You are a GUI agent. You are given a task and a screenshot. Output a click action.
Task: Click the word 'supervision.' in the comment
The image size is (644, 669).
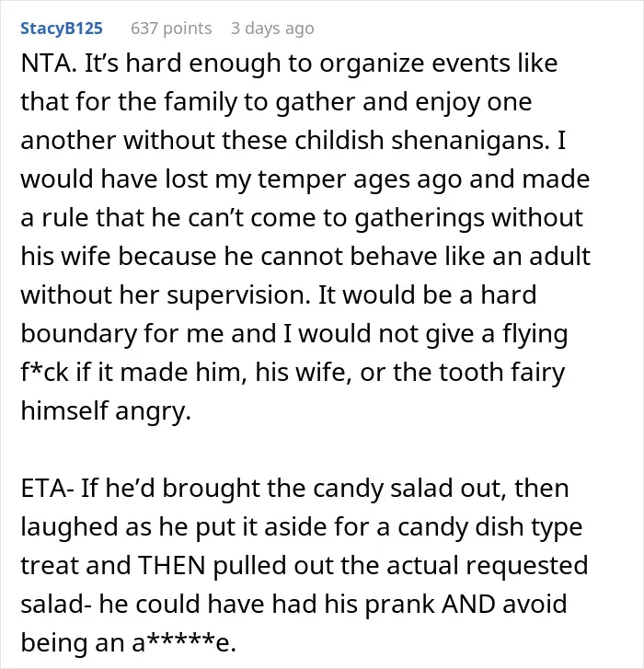[x=239, y=295]
